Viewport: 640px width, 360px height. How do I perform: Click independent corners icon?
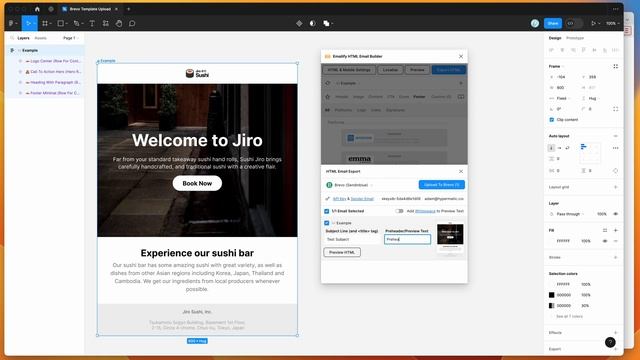[x=616, y=109]
